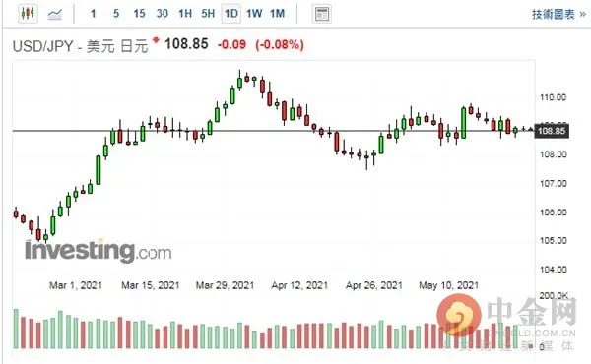This screenshot has height=364, width=591.
Task: Click the Mar 29, 2021 date label
Action: pos(225,285)
